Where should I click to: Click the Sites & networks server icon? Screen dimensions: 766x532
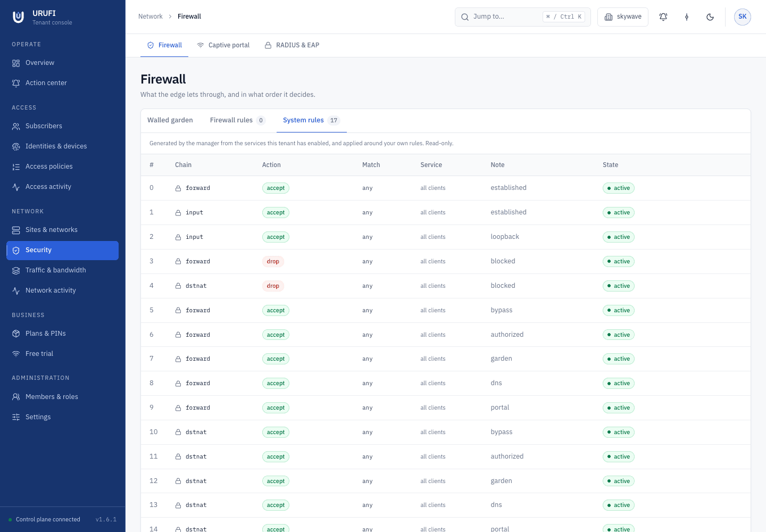[16, 230]
